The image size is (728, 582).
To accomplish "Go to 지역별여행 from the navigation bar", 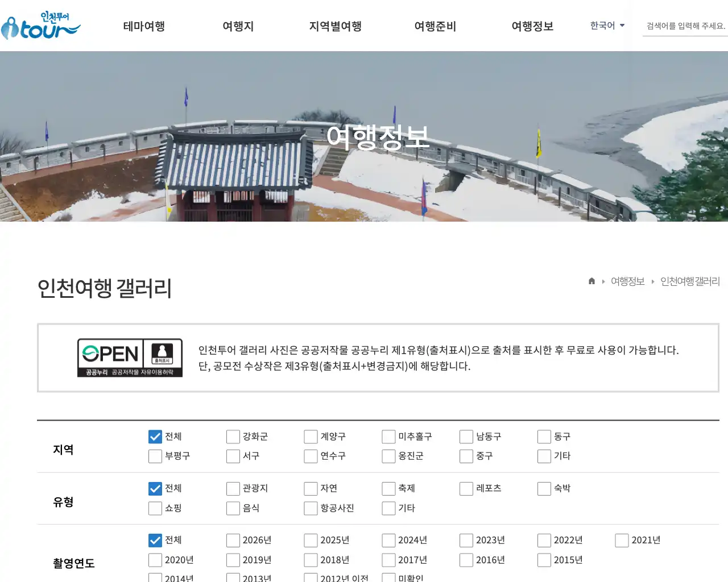I will 335,26.
